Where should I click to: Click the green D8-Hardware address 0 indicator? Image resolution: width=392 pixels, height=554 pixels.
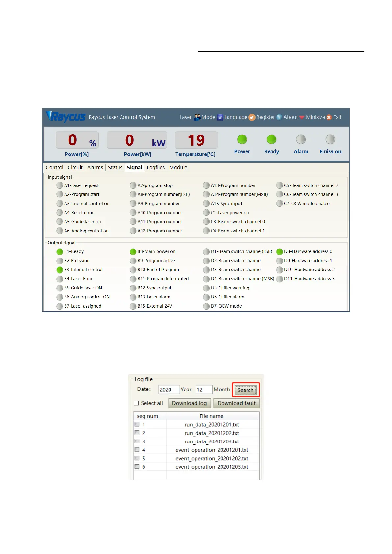pos(280,252)
